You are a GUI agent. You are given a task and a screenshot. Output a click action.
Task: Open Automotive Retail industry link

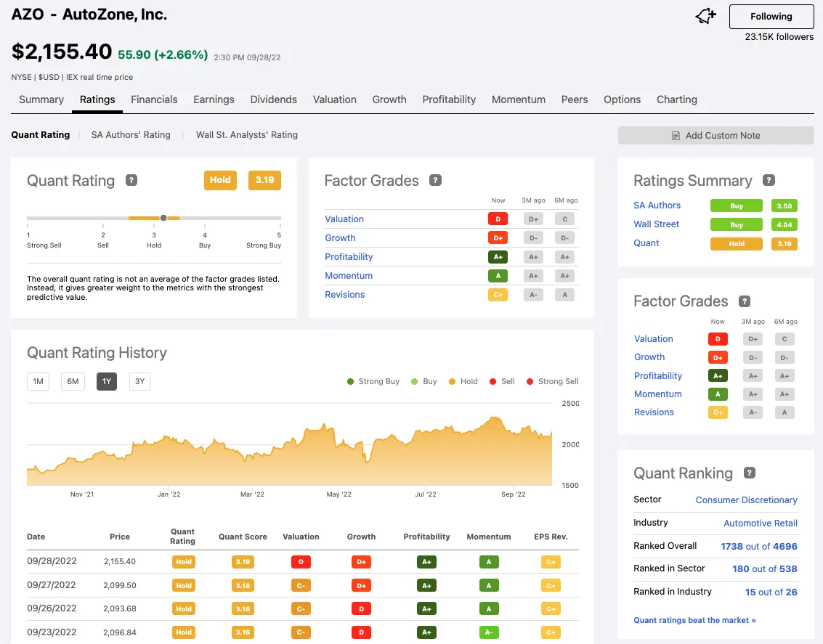[760, 523]
